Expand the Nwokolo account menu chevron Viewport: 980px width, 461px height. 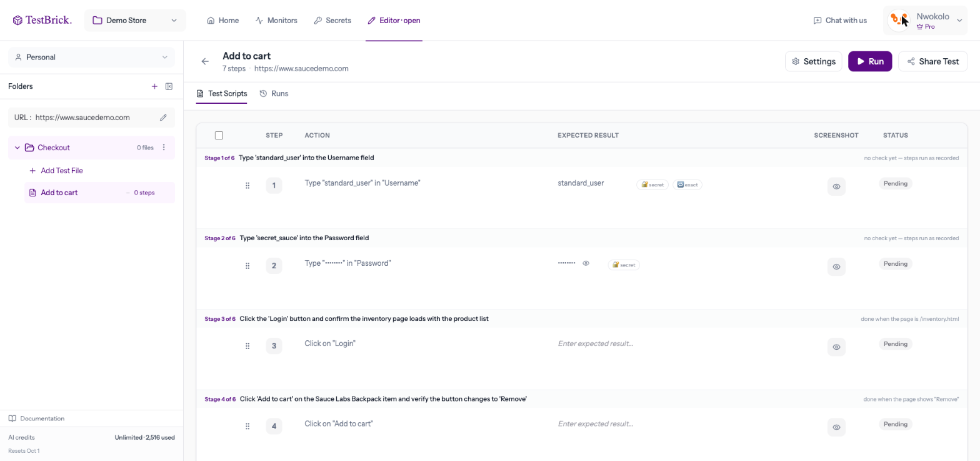960,20
